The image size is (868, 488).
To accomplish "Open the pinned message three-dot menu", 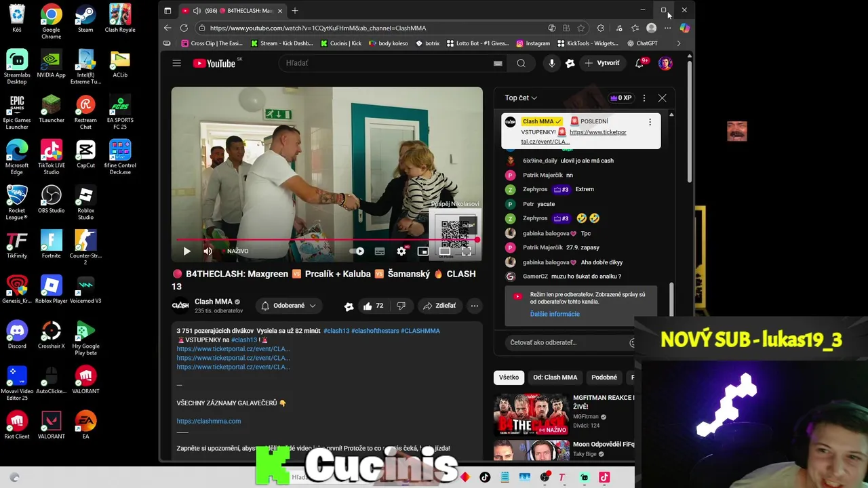I will click(650, 122).
